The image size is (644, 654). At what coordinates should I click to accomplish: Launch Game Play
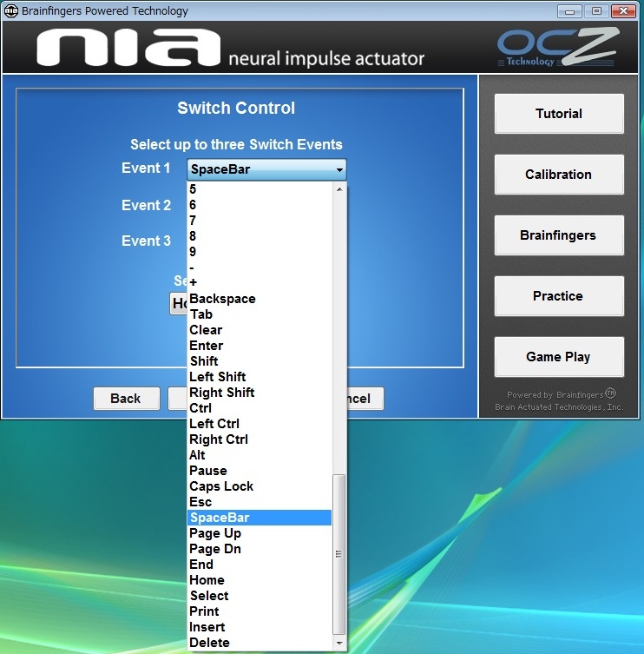559,357
